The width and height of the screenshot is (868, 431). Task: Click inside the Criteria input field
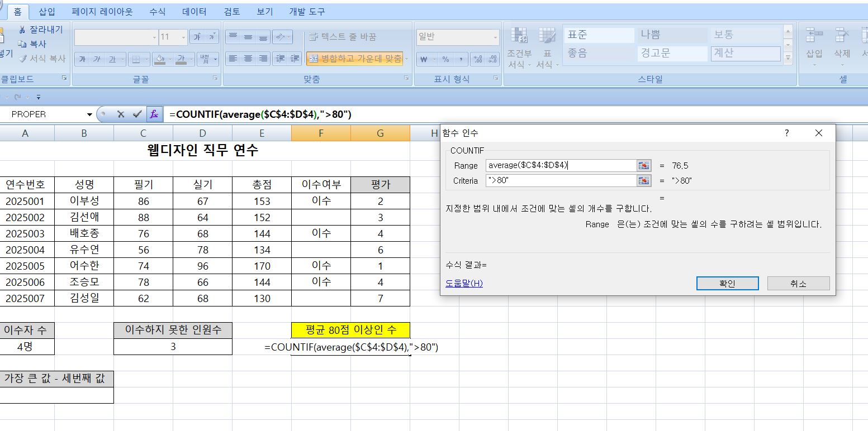pyautogui.click(x=561, y=181)
